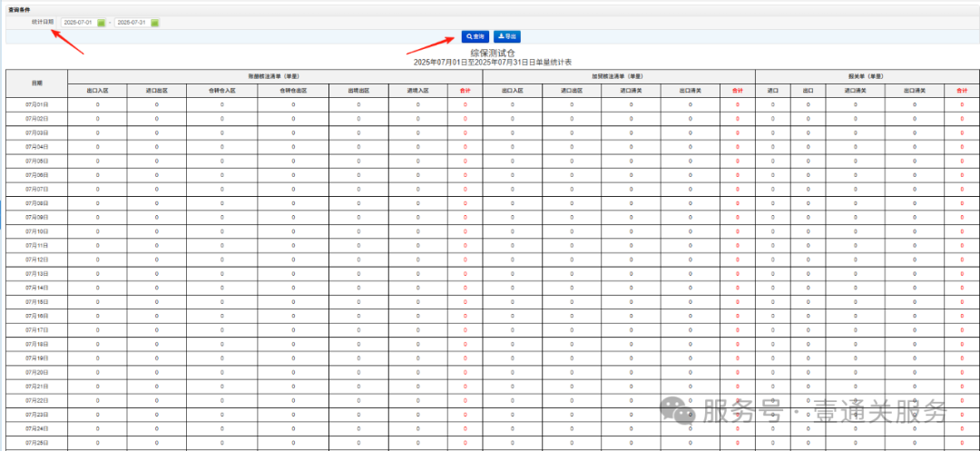The image size is (980, 451).
Task: Focus the end date field 2025-07-31
Action: coord(132,23)
